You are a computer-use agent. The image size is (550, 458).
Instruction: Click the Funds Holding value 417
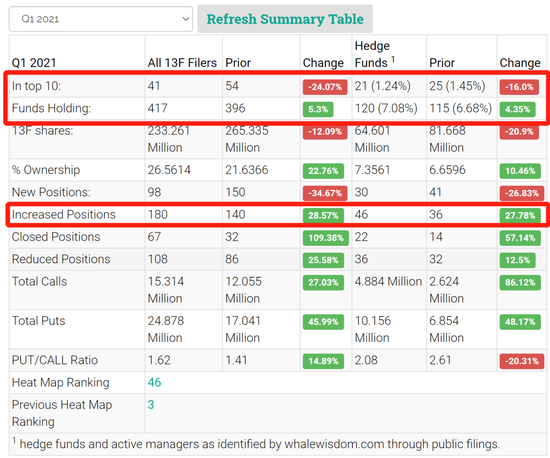[x=157, y=108]
